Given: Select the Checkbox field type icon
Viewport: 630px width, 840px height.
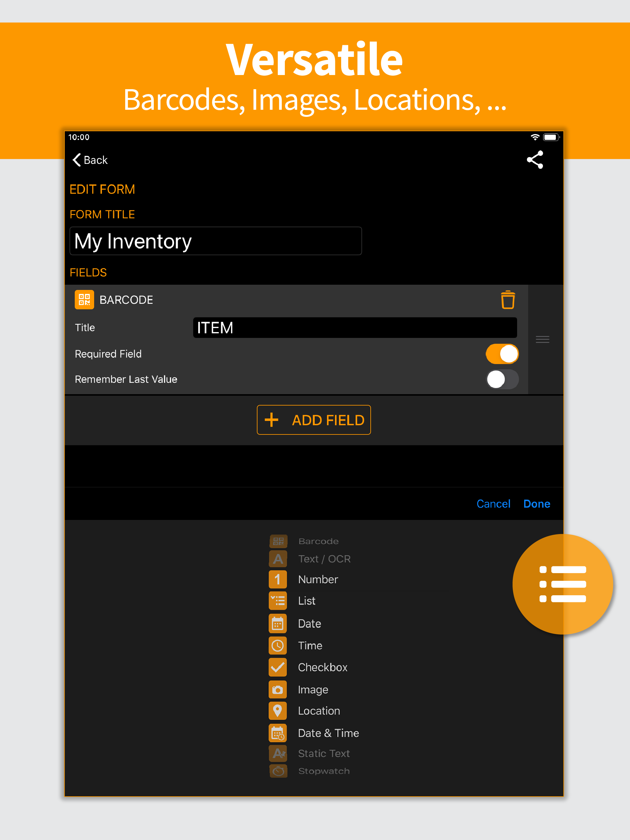Looking at the screenshot, I should pyautogui.click(x=278, y=667).
